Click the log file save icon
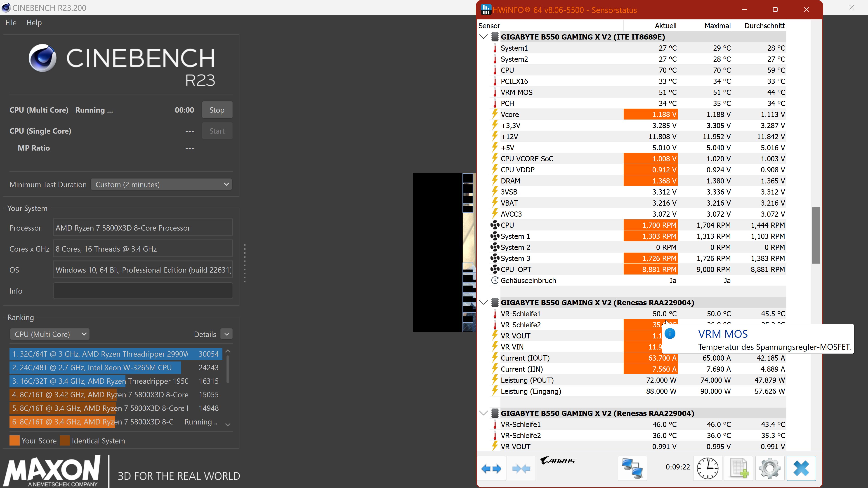 [x=738, y=468]
